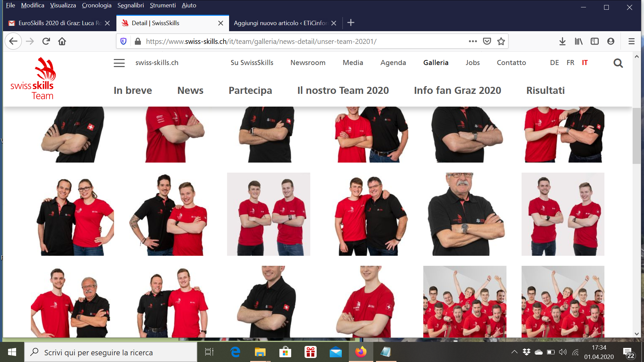Open the Strumenti menu
The image size is (644, 362).
point(163,5)
